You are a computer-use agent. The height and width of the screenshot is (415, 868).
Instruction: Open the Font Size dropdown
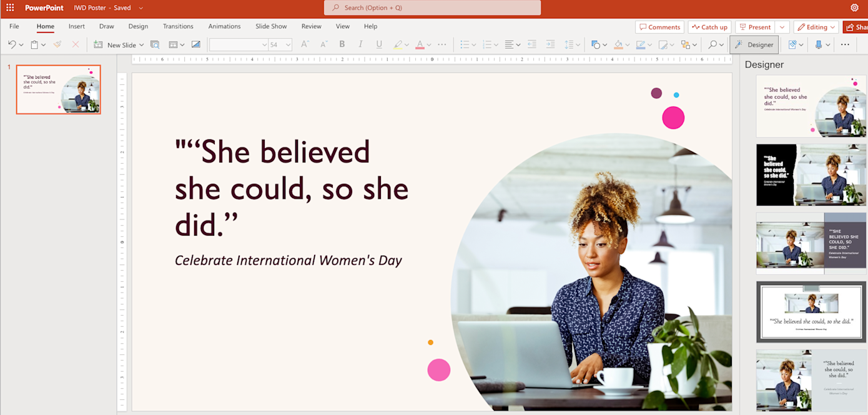click(x=289, y=44)
